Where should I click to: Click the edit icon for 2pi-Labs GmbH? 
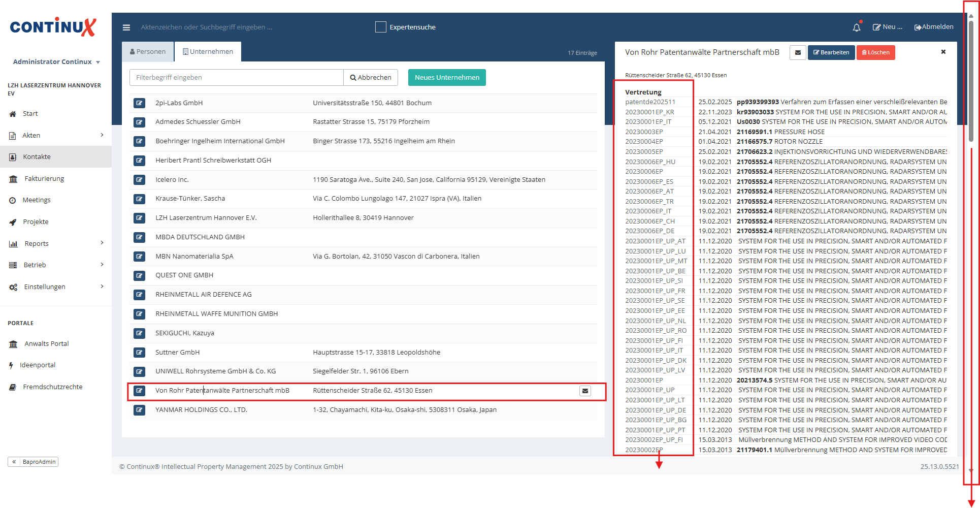coord(139,103)
